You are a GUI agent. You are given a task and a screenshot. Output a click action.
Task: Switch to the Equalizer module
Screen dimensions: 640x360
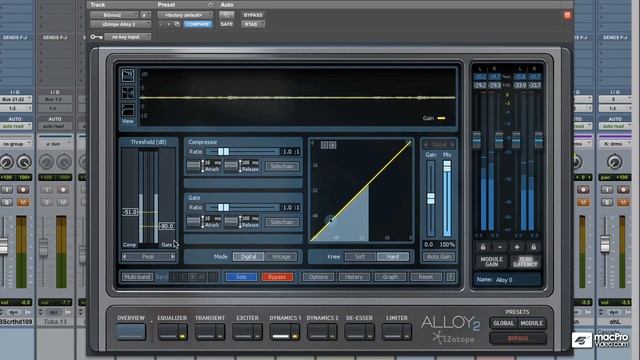(x=168, y=331)
